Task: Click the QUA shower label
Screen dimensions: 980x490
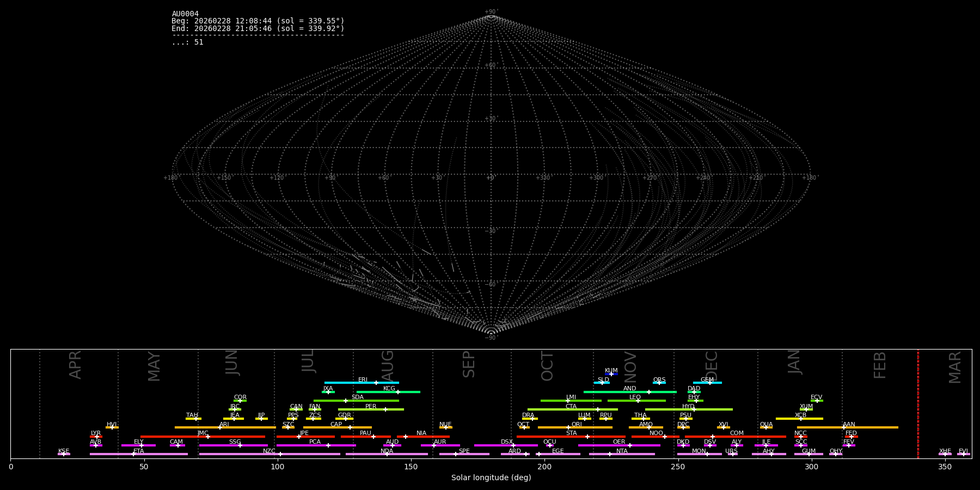Action: click(x=766, y=425)
